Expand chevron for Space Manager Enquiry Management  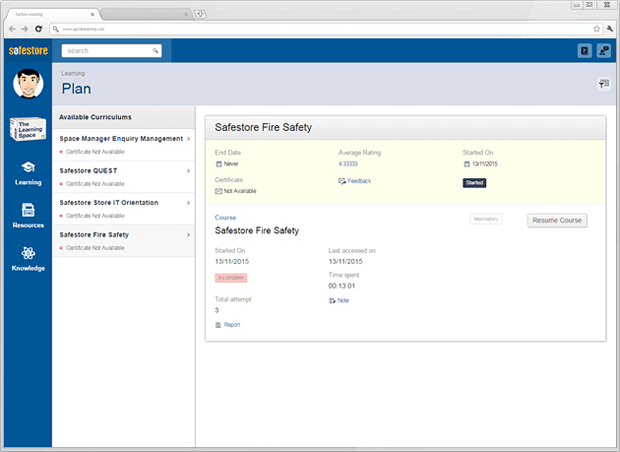[189, 139]
